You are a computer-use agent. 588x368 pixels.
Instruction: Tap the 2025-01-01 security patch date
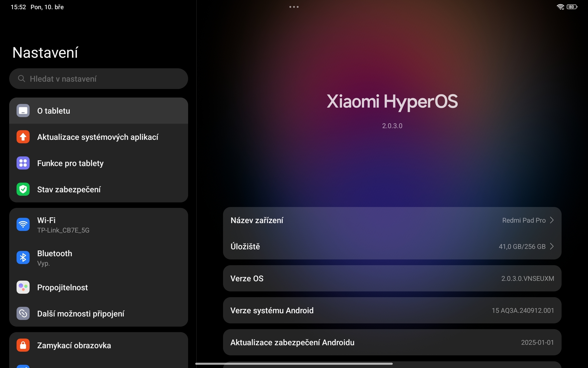[537, 342]
